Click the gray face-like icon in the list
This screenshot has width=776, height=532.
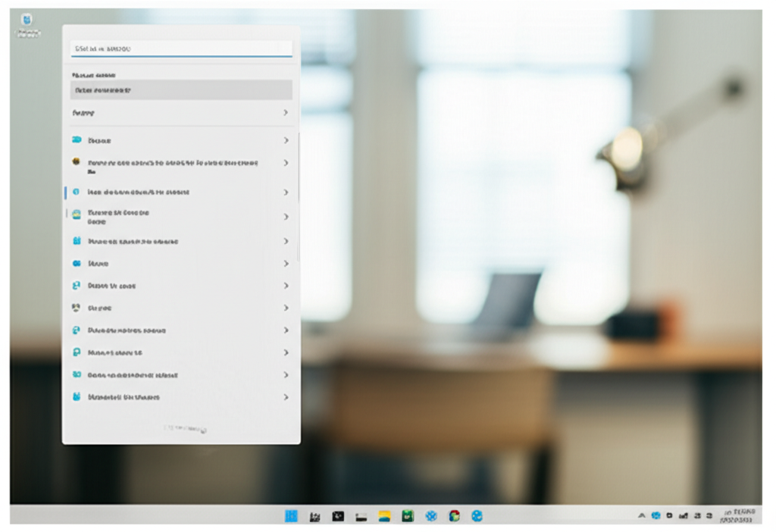point(76,308)
